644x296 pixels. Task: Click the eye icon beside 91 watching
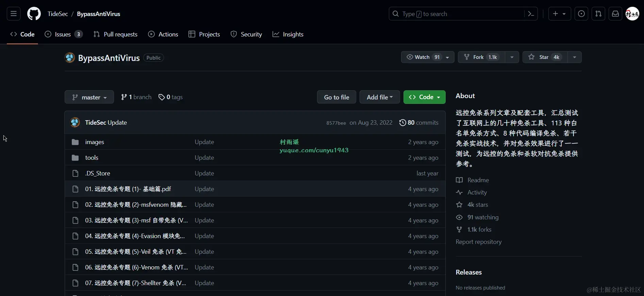[x=459, y=217]
